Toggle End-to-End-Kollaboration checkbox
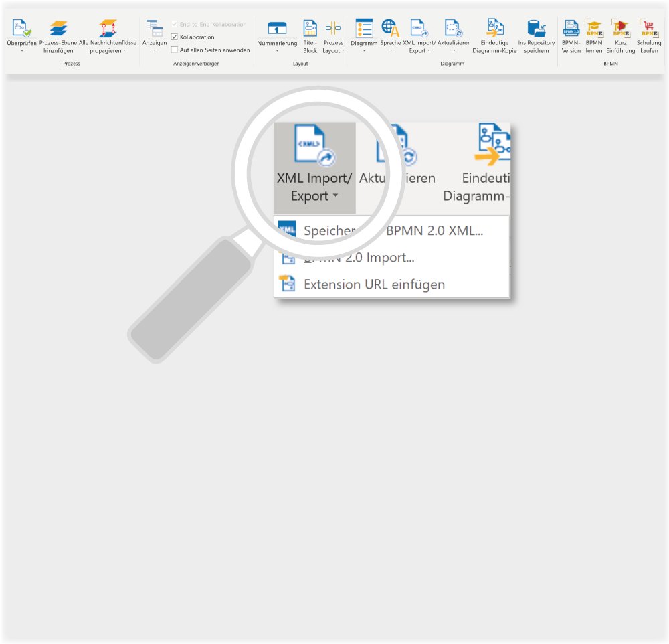 pyautogui.click(x=175, y=24)
